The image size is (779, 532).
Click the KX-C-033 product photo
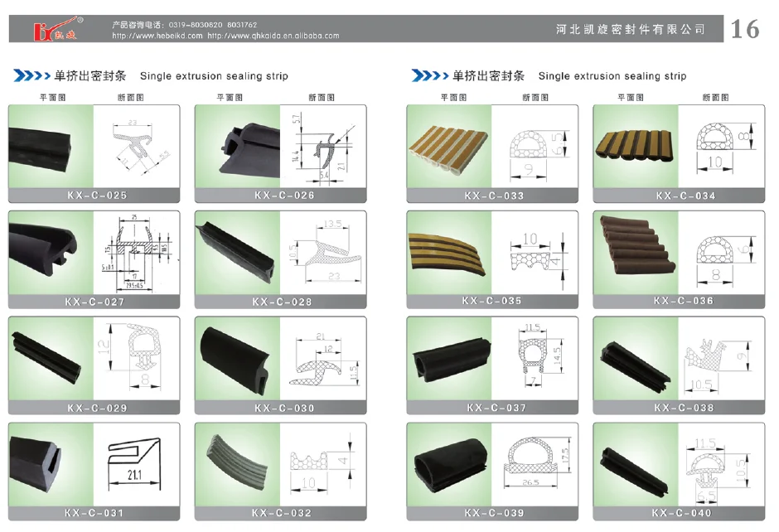(450, 147)
